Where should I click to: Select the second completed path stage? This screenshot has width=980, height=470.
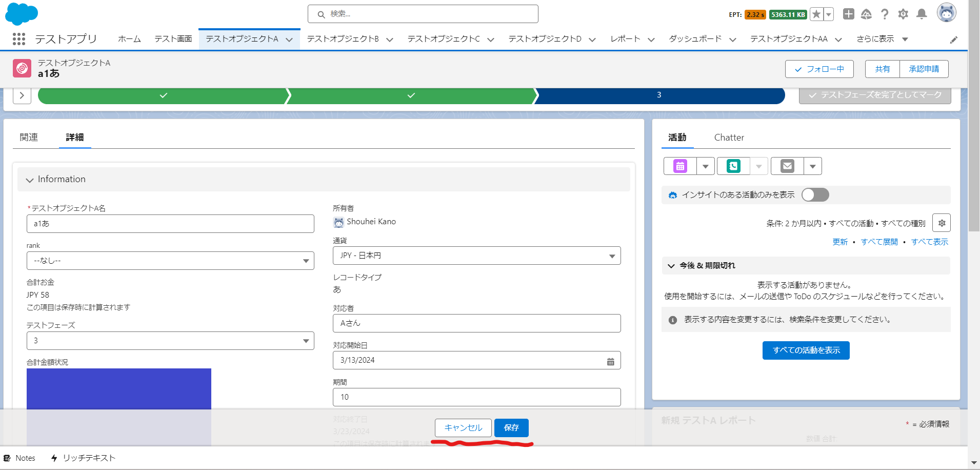(411, 95)
